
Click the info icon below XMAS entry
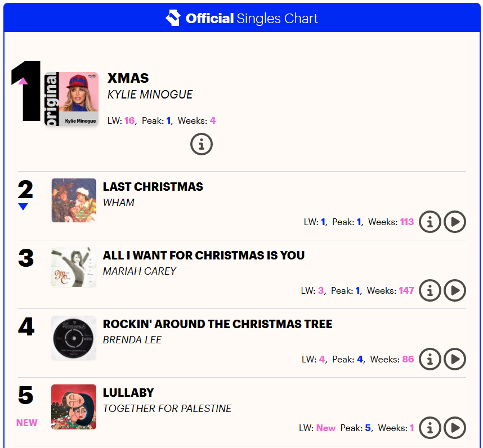pos(202,144)
